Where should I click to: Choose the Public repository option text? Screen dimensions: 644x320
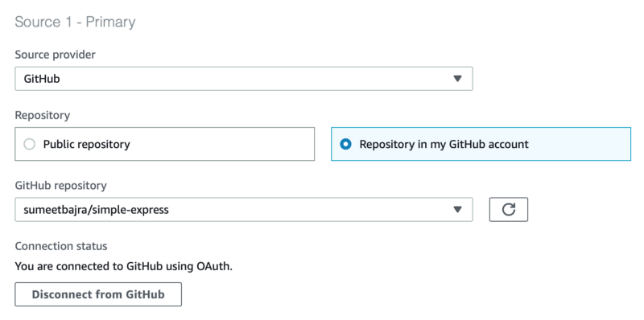pyautogui.click(x=87, y=145)
